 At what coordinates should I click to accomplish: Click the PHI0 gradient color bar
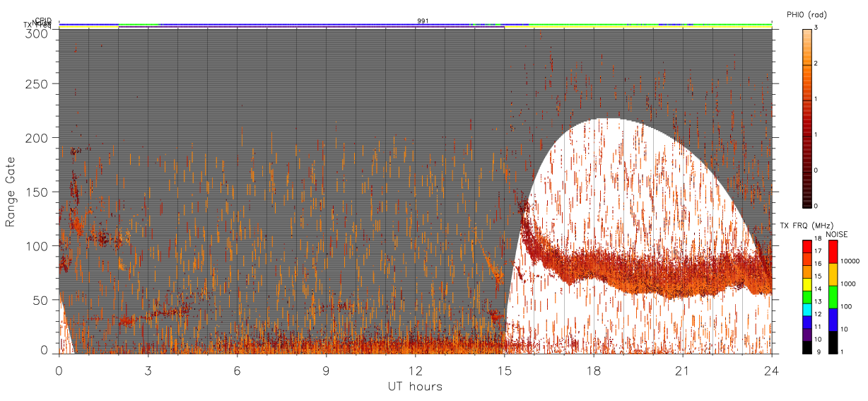[x=807, y=118]
